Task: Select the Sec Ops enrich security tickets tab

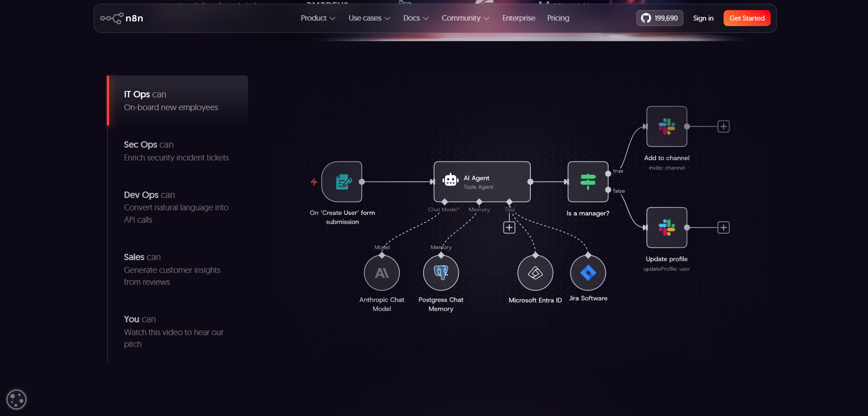Action: point(178,151)
